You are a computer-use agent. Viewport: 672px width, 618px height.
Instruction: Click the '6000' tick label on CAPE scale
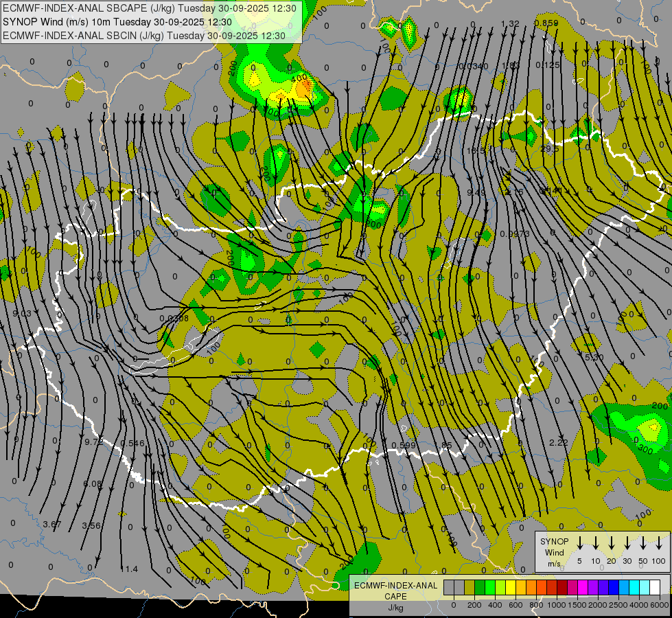[x=660, y=605]
